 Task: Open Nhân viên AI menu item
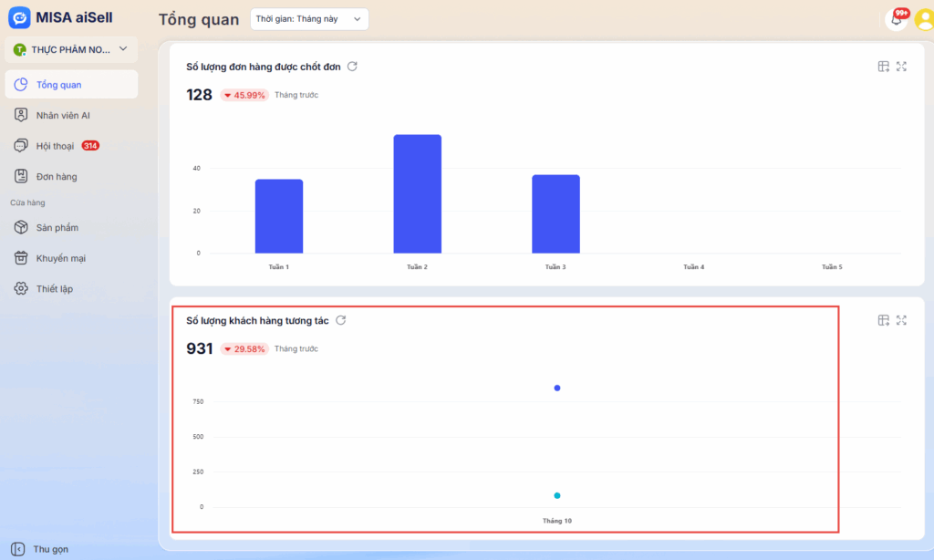62,116
